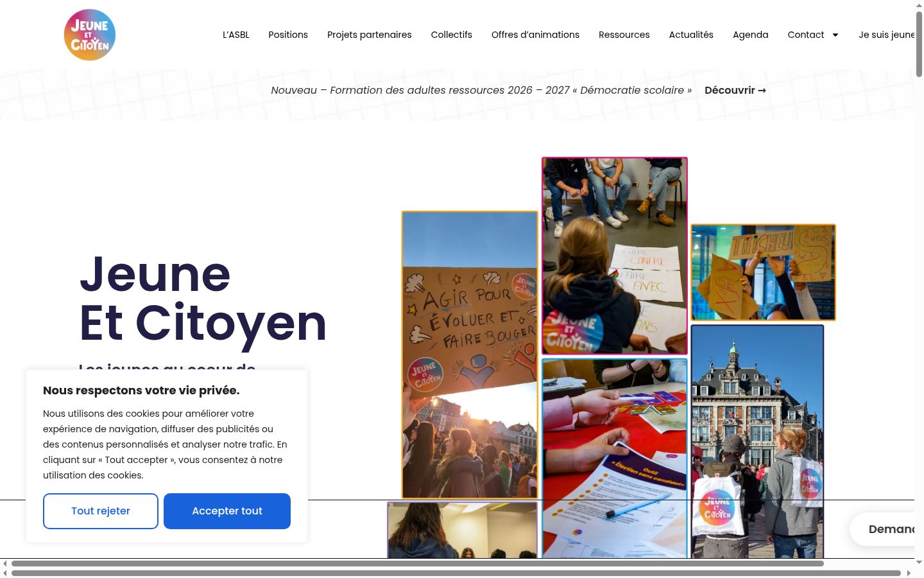924x578 pixels.
Task: Click the vertical scrollbar thumb
Action: 919,44
